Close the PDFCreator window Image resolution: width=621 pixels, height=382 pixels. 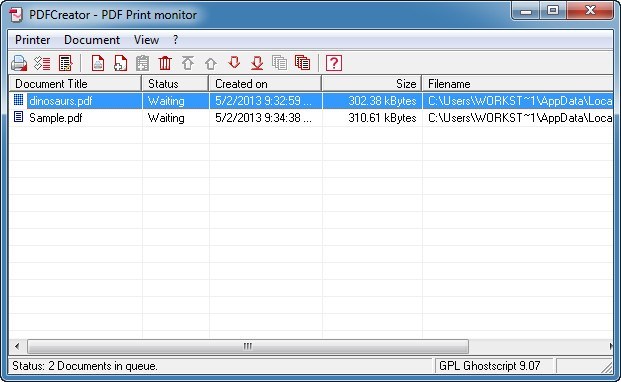590,11
